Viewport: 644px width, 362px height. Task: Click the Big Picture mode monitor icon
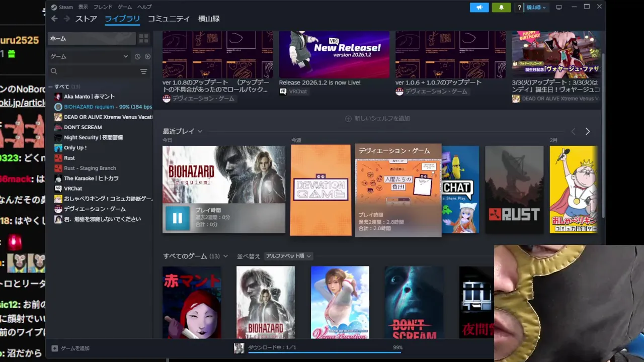[x=558, y=8]
